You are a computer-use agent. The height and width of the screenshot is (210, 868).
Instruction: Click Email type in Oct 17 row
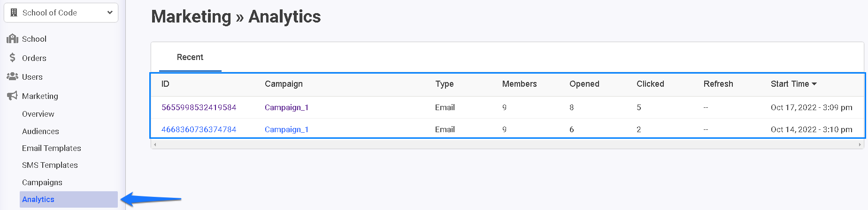(x=445, y=107)
